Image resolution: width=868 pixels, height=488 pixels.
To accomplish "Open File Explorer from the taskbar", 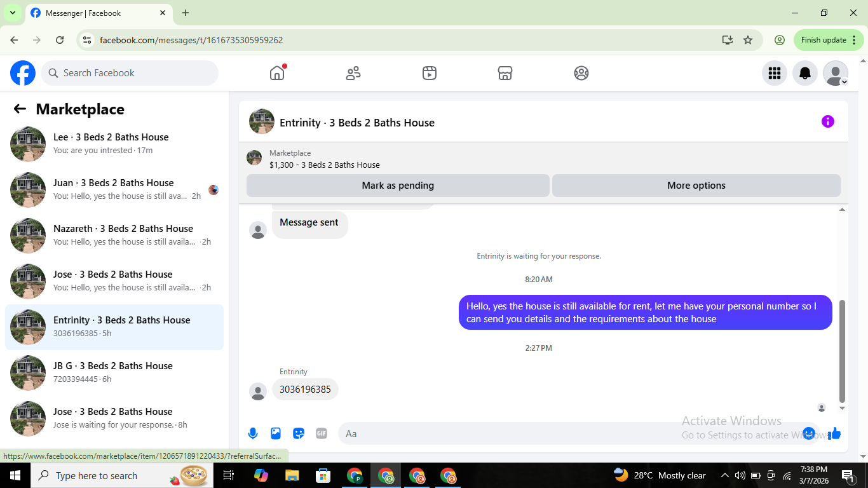I will (292, 475).
